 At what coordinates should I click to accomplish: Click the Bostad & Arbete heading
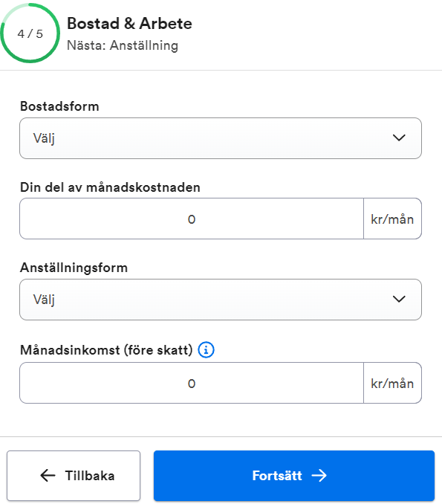(x=129, y=24)
